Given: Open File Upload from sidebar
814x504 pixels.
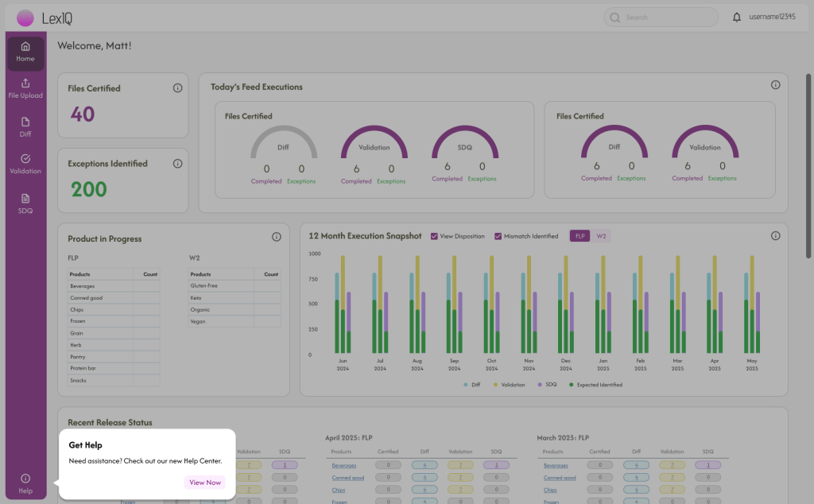Looking at the screenshot, I should tap(25, 88).
